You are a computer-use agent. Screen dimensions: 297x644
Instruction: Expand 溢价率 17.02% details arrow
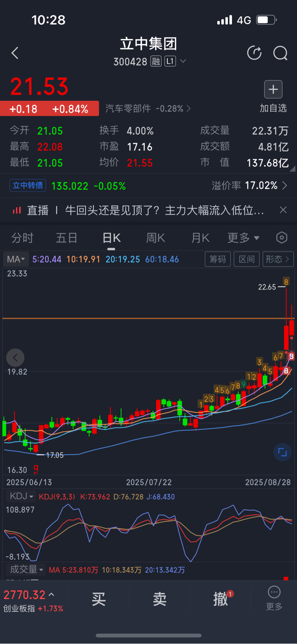[285, 185]
